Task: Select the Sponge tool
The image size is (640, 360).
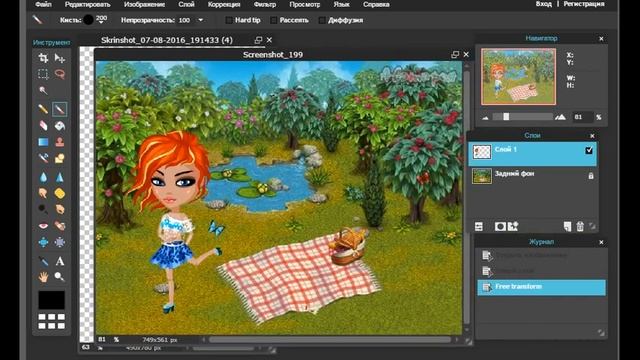Action: click(60, 193)
